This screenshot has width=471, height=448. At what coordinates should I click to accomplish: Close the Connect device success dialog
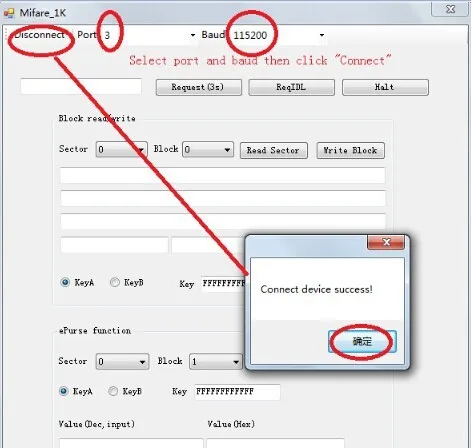click(386, 242)
